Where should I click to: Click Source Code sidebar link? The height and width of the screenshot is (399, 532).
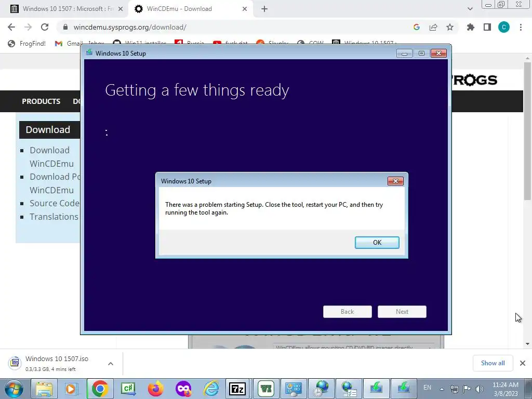click(54, 203)
